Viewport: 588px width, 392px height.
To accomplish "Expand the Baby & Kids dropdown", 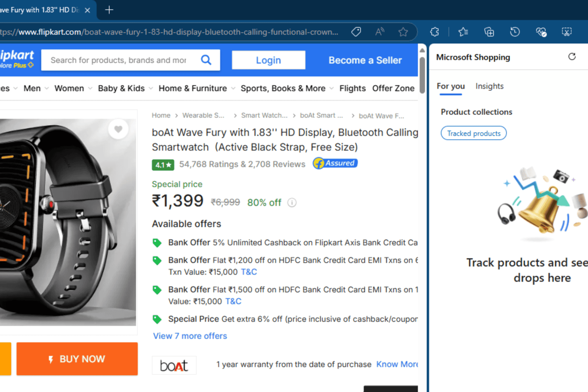I will [125, 88].
